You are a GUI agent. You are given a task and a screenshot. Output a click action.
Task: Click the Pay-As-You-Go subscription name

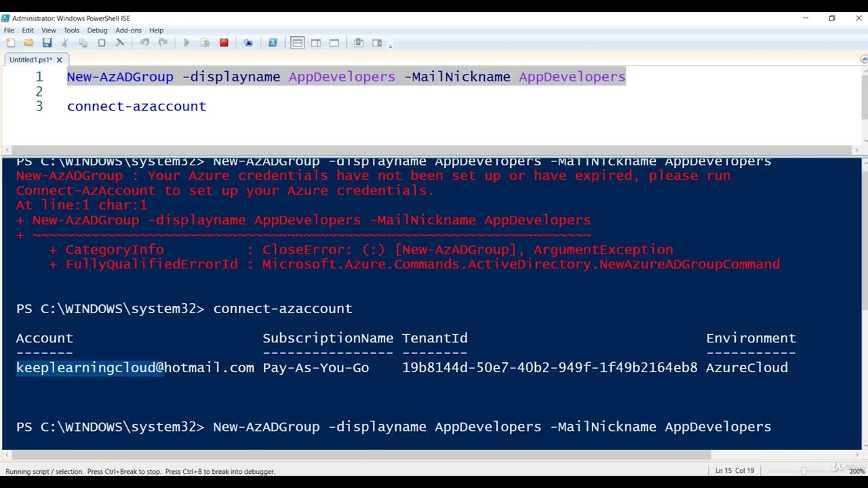pyautogui.click(x=316, y=367)
